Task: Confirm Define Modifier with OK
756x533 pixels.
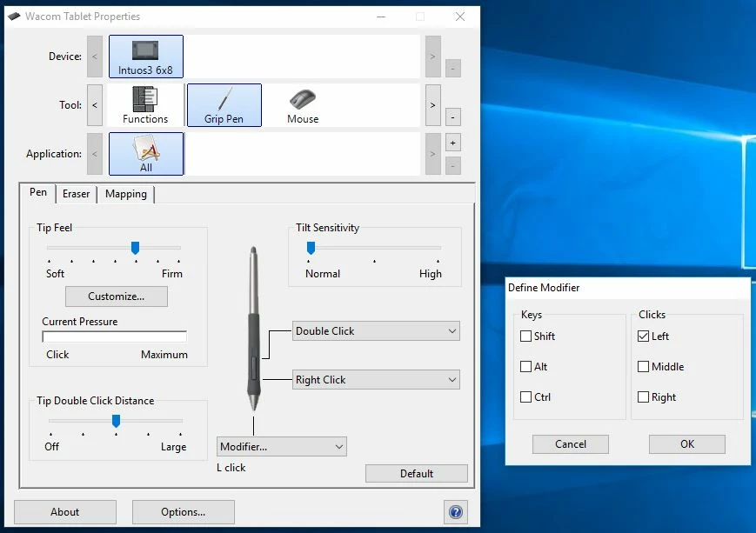Action: point(687,444)
